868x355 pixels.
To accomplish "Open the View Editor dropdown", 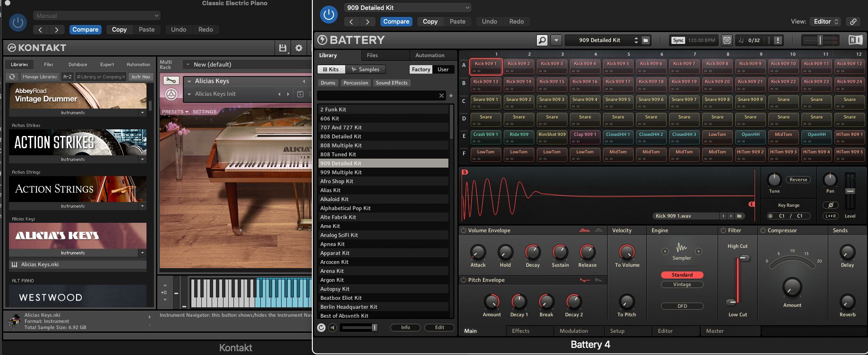I will (x=825, y=22).
